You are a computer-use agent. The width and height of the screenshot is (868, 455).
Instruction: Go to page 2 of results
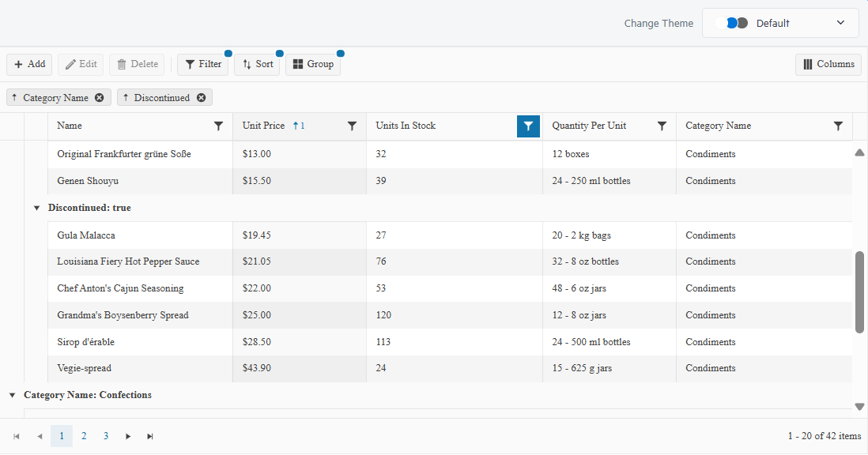tap(84, 435)
